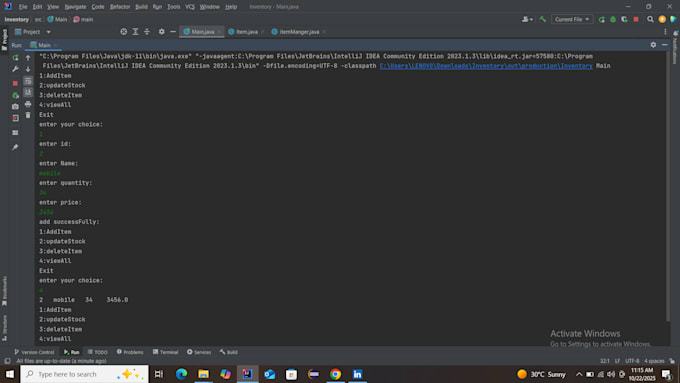Image resolution: width=680 pixels, height=383 pixels.
Task: Toggle the Project side tool stripe
Action: 5,39
